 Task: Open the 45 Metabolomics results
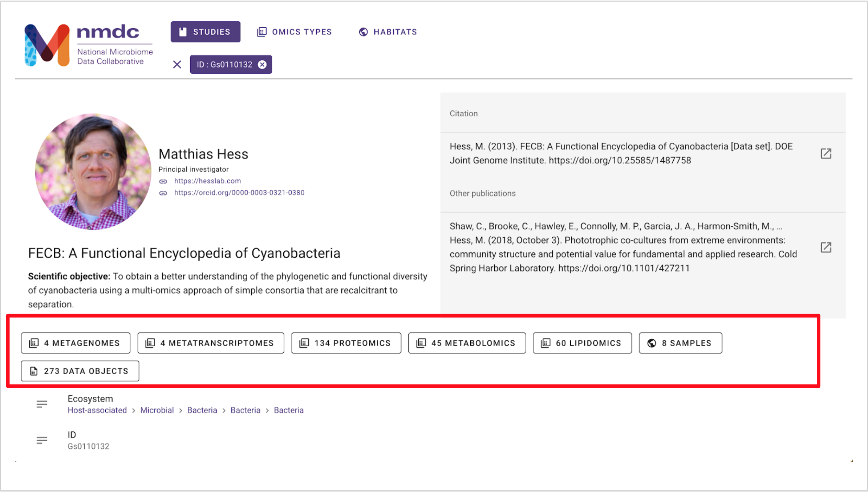coord(467,342)
